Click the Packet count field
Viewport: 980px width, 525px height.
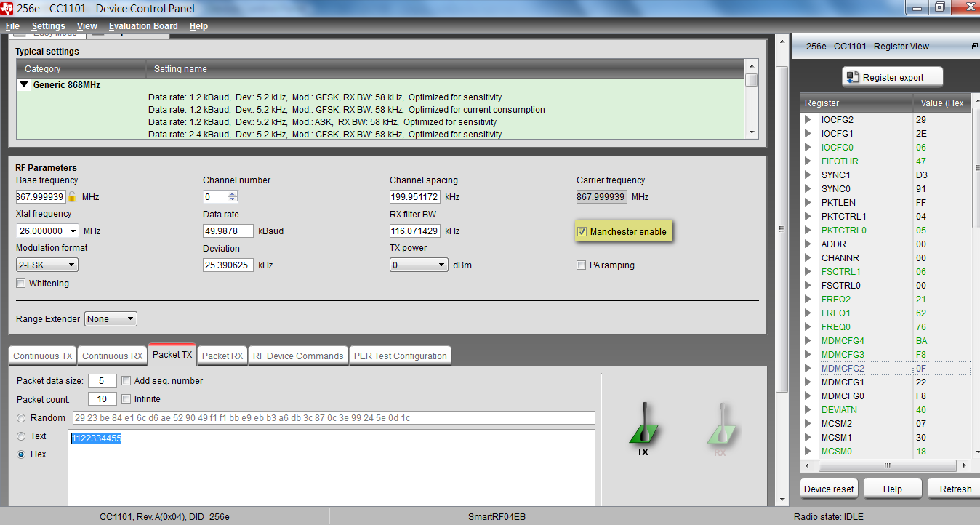[x=103, y=399]
